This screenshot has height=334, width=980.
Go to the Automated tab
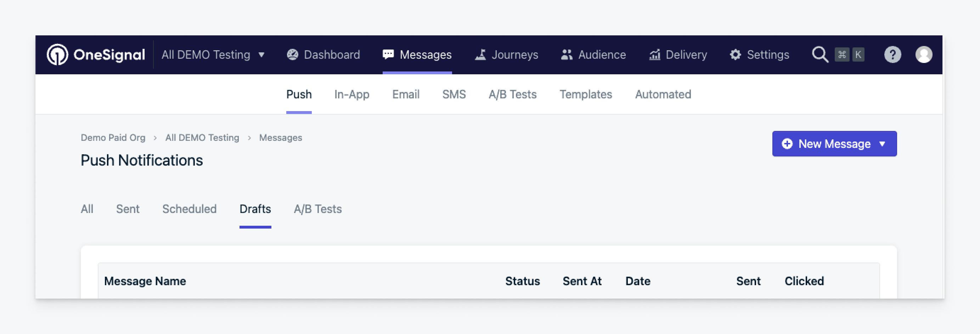coord(663,94)
